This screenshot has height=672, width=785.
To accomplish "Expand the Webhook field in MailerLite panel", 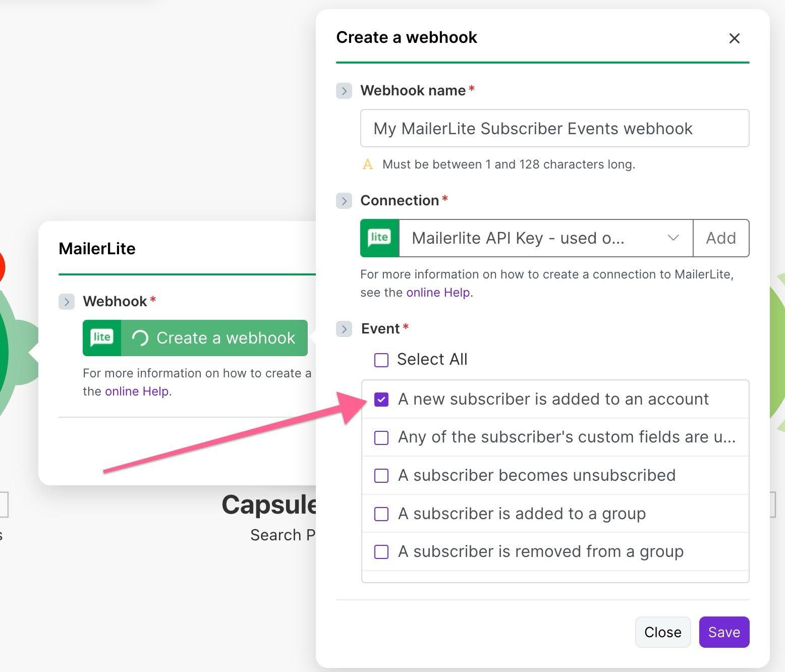I will coord(67,302).
